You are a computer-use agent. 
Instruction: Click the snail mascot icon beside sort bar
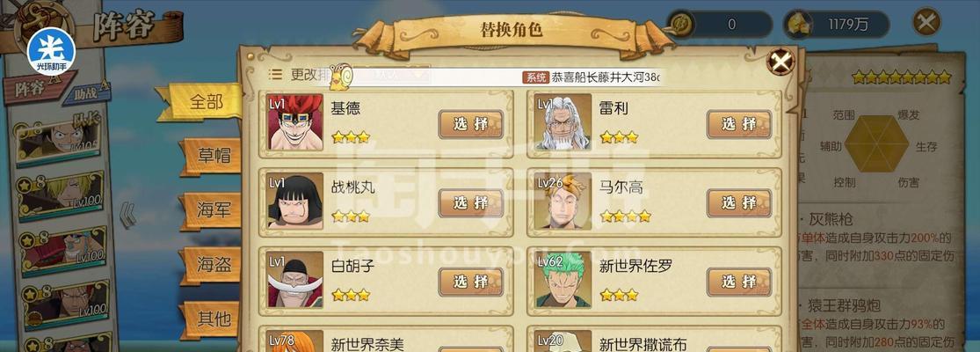click(342, 75)
